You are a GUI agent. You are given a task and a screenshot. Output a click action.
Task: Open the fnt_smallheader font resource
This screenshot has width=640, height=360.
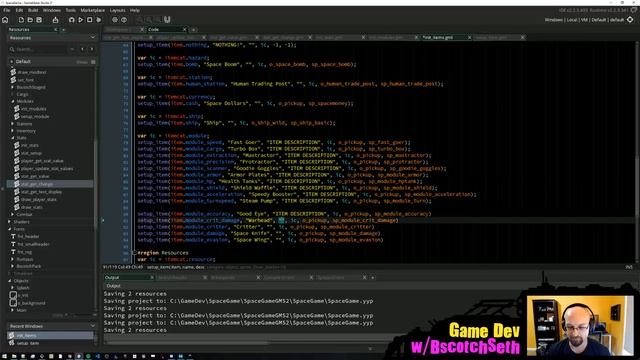tap(33, 244)
